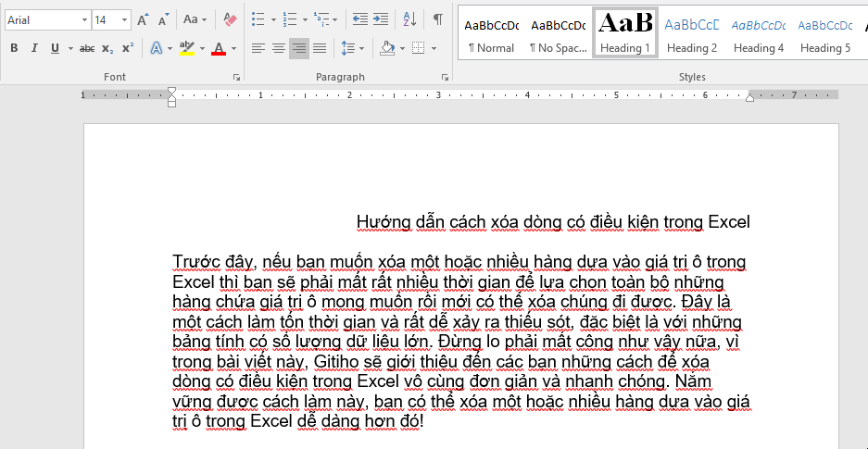Start a numbered list
This screenshot has height=449, width=868.
(x=290, y=20)
